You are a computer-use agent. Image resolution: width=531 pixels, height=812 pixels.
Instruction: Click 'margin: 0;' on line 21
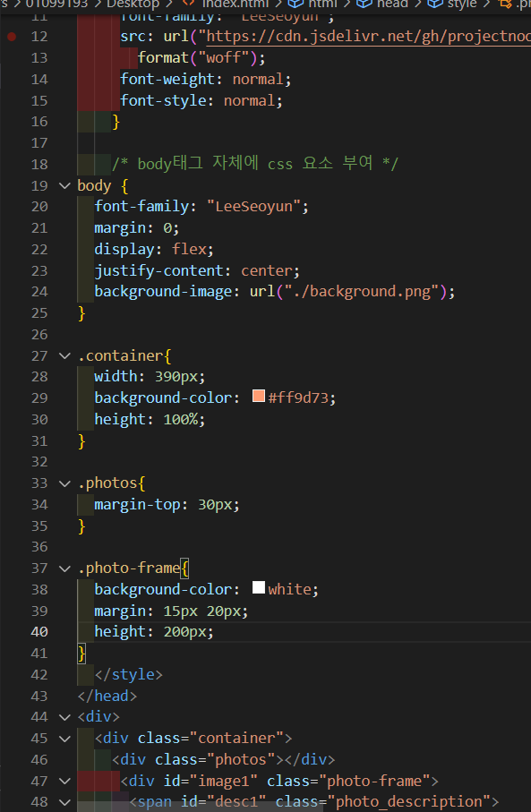137,228
